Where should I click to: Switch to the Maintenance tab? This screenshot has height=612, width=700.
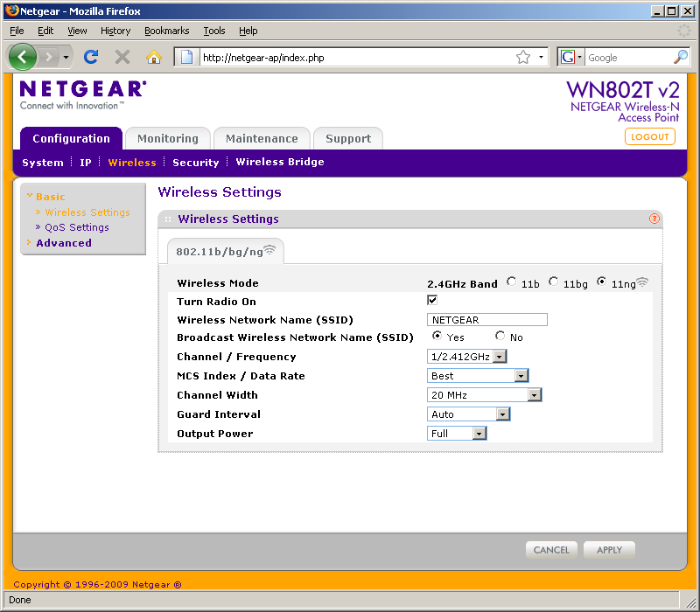pyautogui.click(x=262, y=138)
